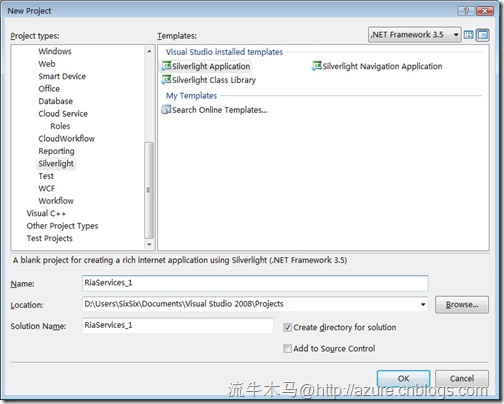Click the Cancel button
The width and height of the screenshot is (504, 404).
(x=462, y=379)
